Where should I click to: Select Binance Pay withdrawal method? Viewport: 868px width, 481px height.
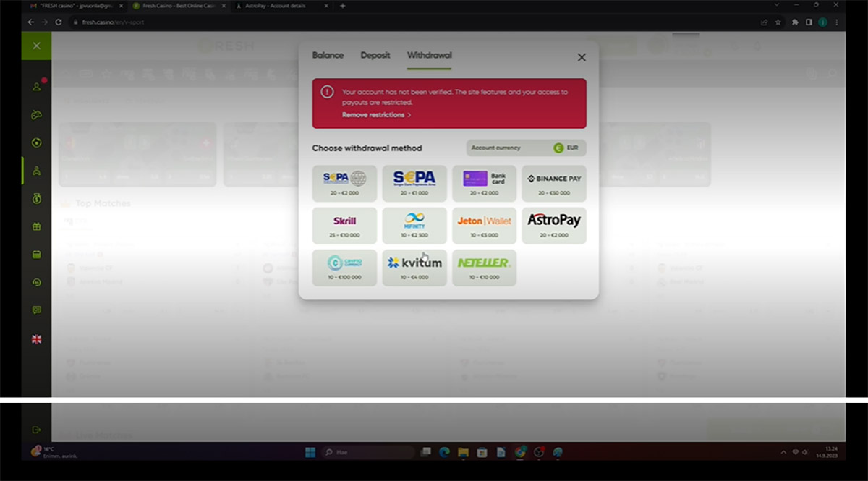pos(554,183)
